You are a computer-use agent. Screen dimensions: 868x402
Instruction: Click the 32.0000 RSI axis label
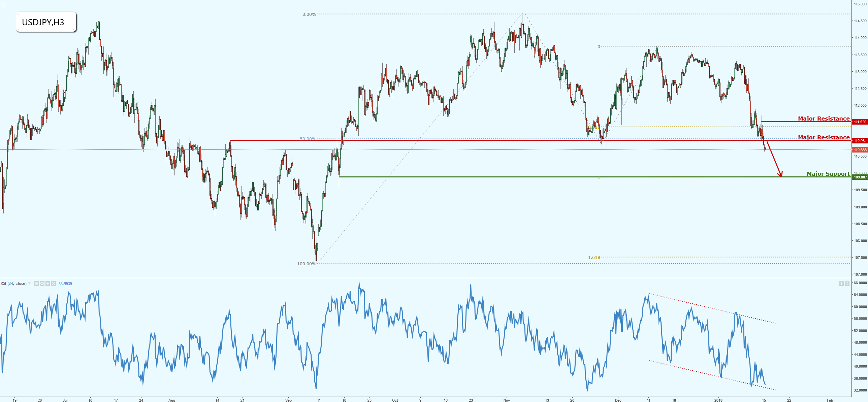click(860, 390)
